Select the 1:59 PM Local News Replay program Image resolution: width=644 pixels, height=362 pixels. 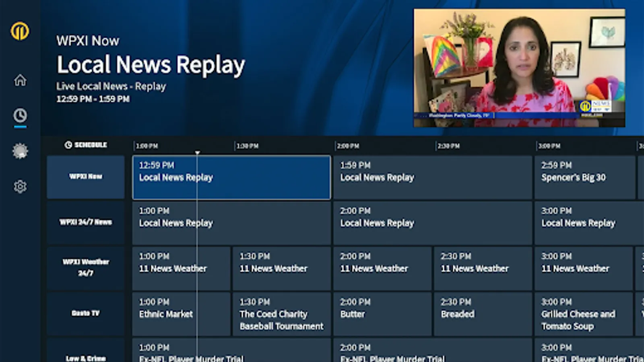click(x=433, y=177)
